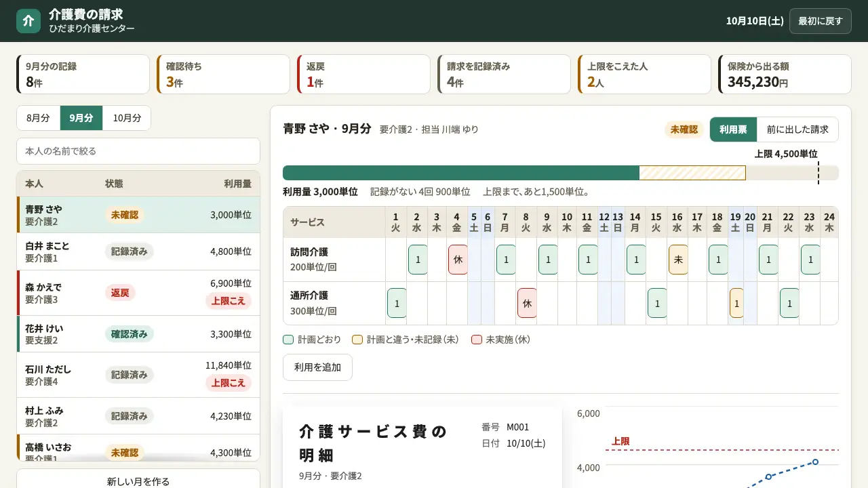The height and width of the screenshot is (488, 868).
Task: Show the 前に出した請求 view
Action: [797, 129]
